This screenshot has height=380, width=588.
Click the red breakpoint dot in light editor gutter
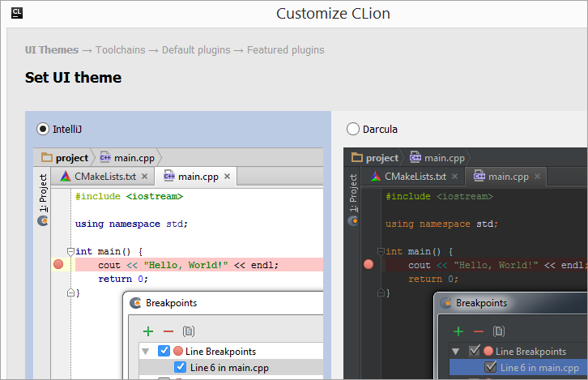(58, 265)
